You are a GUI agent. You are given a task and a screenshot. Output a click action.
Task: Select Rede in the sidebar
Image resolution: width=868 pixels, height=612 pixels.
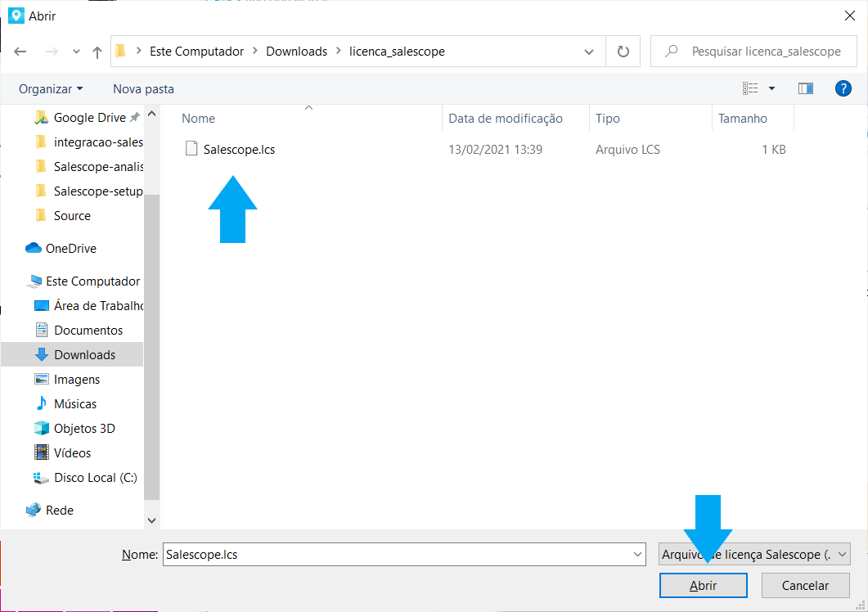tap(59, 510)
